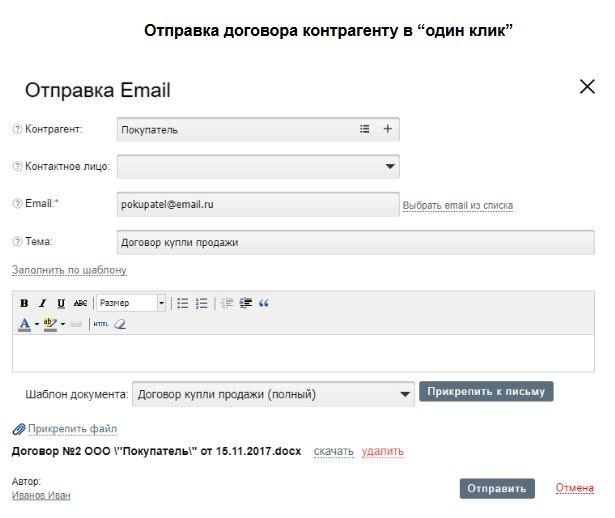Screen dimensions: 615x518
Task: Open the text color picker arrow
Action: click(x=37, y=324)
